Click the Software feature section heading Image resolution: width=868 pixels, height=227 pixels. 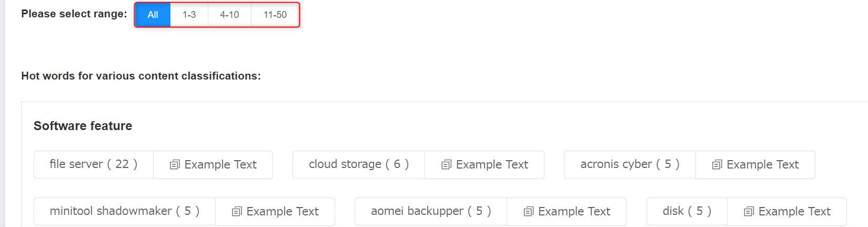83,126
